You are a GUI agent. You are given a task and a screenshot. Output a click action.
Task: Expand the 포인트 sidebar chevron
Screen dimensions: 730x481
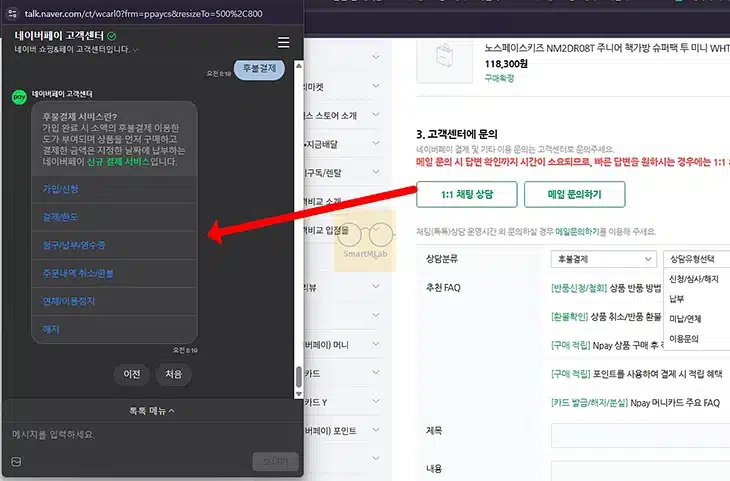(376, 430)
